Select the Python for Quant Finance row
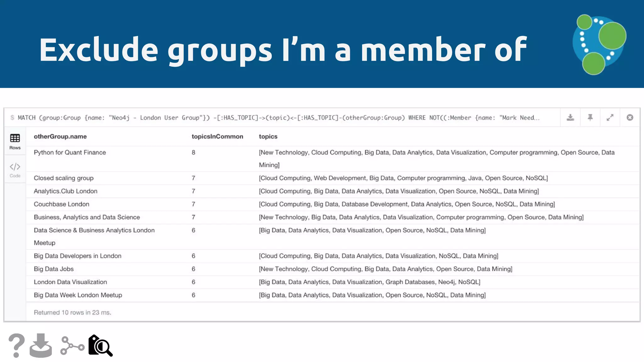Screen dimensions: 644x362 click(x=333, y=159)
